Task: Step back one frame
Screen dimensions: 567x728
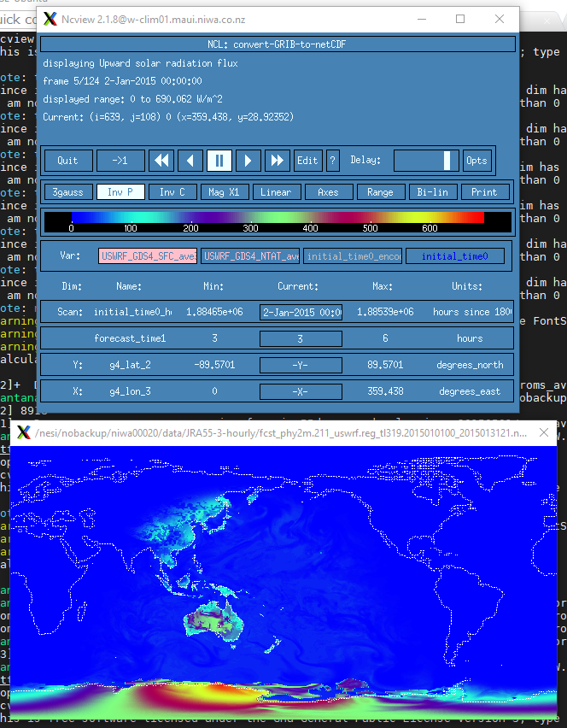Action: coord(190,161)
